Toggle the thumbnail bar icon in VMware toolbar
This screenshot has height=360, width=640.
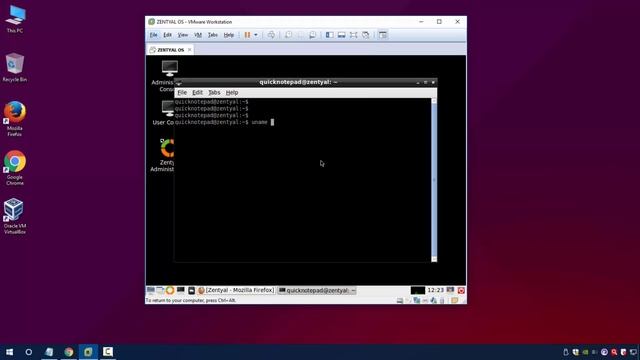point(341,35)
